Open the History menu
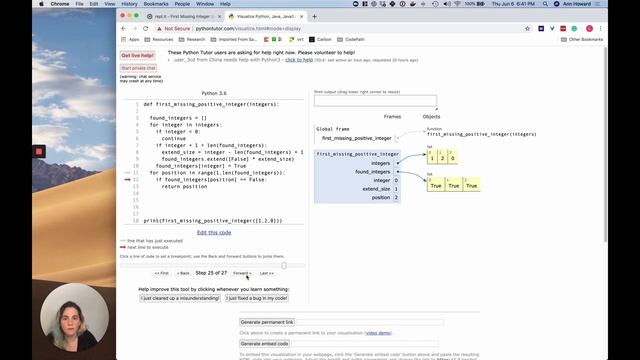The image size is (640, 360). click(129, 4)
